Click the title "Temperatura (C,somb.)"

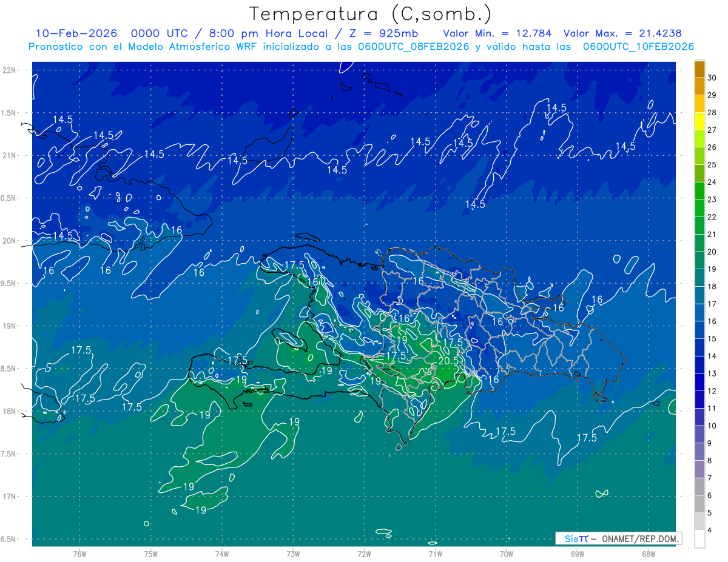(371, 13)
